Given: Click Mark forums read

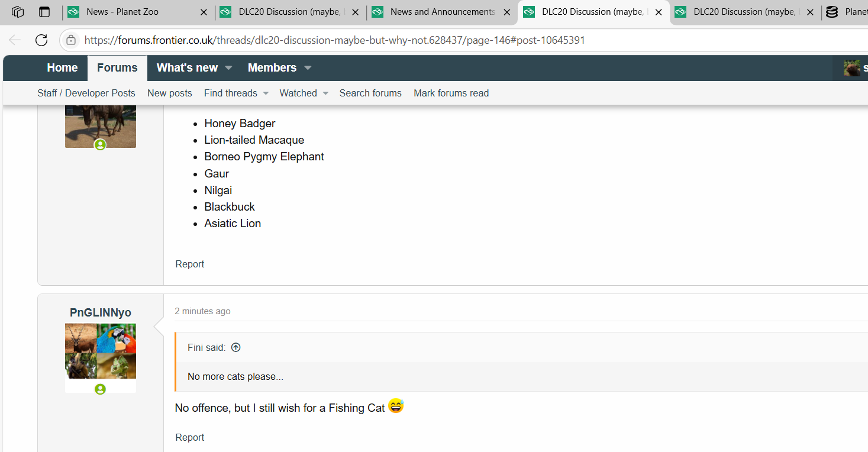Looking at the screenshot, I should 451,93.
